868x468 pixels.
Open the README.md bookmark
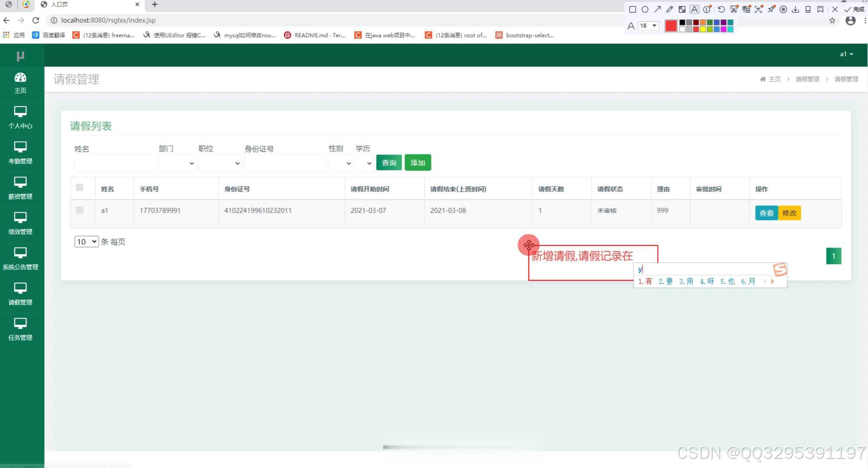tap(315, 35)
